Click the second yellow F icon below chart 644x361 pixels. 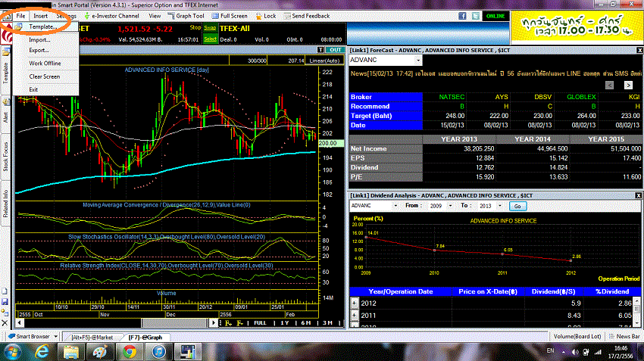click(240, 323)
